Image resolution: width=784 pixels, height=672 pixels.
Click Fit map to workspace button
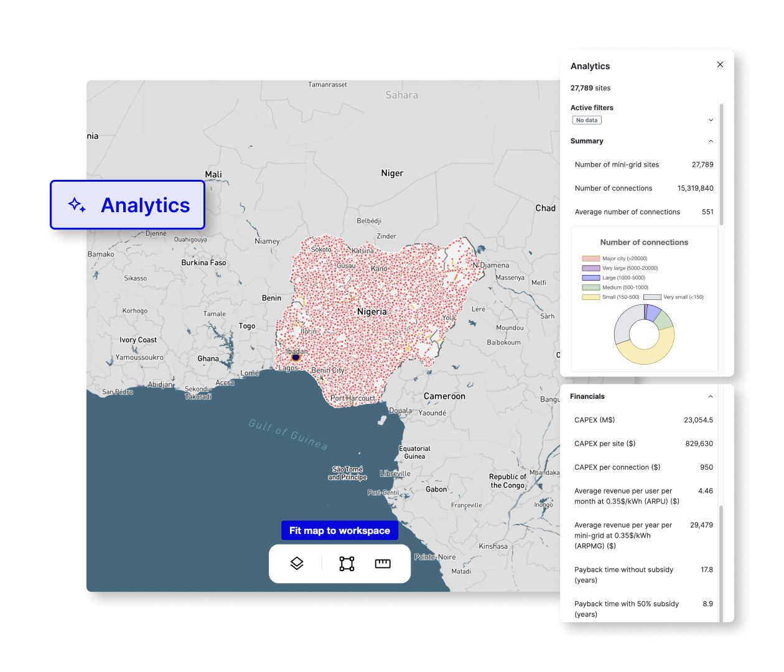coord(339,531)
